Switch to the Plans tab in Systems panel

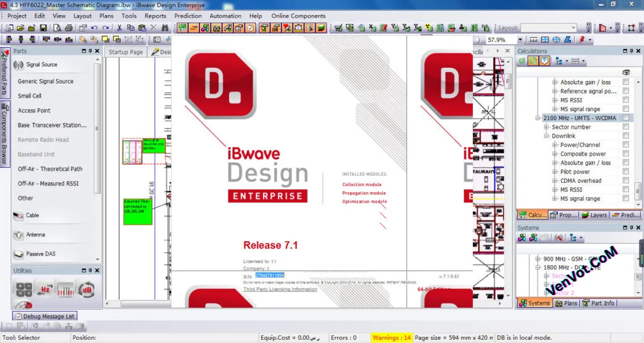pos(565,303)
